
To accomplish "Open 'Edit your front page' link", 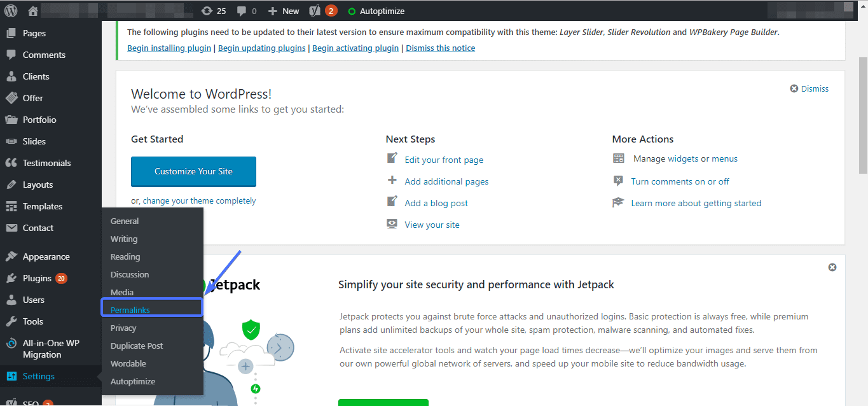I will [444, 160].
